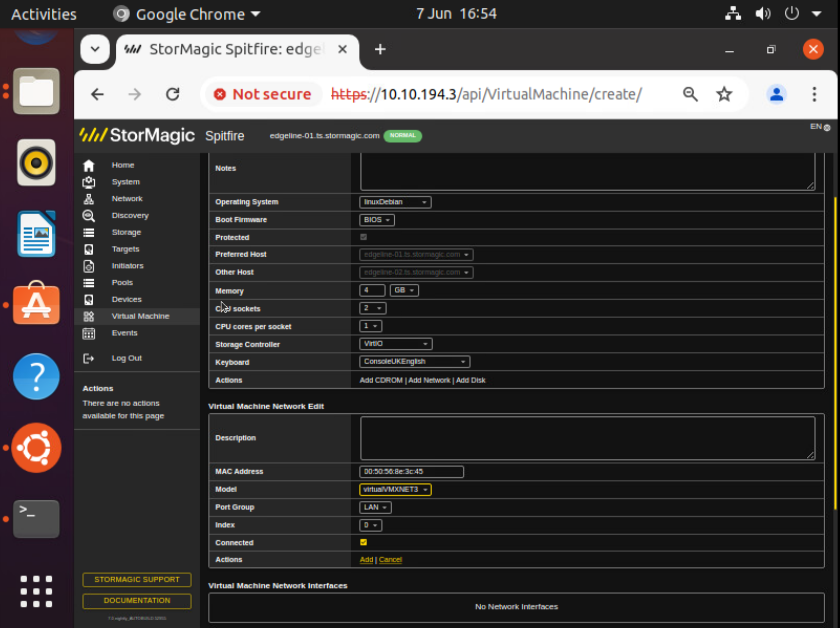
Task: Click the System icon in sidebar
Action: 88,183
